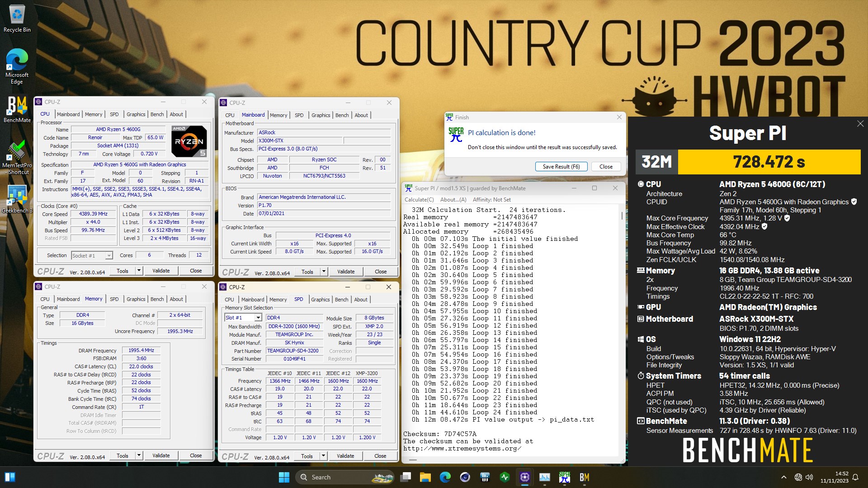Screen dimensions: 868x488
Task: Open Calculate(C) menu in Super PI
Action: [x=419, y=200]
